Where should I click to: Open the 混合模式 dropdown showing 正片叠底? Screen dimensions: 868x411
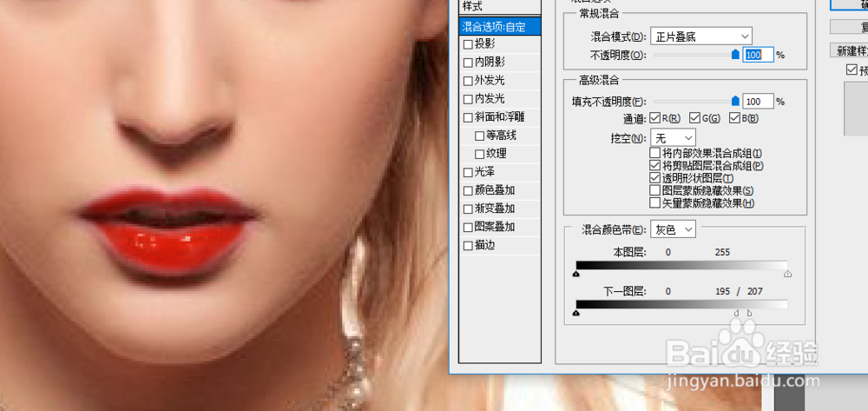click(701, 36)
